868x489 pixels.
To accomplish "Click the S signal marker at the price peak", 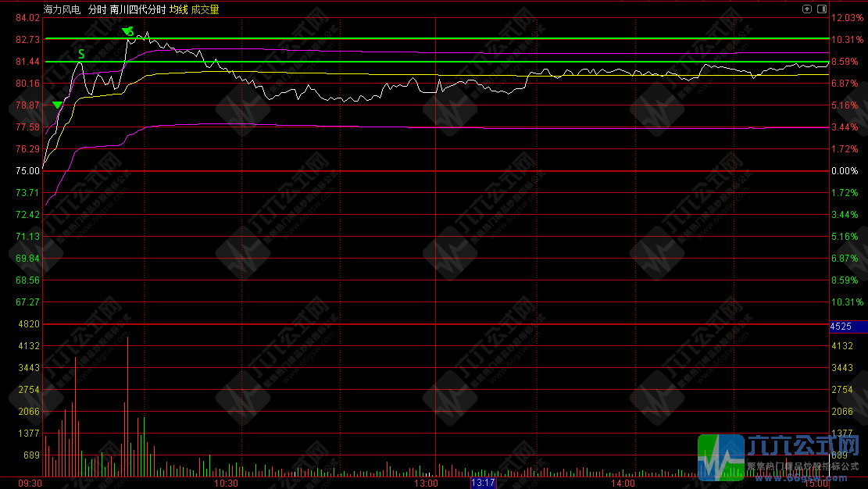I will pyautogui.click(x=130, y=32).
